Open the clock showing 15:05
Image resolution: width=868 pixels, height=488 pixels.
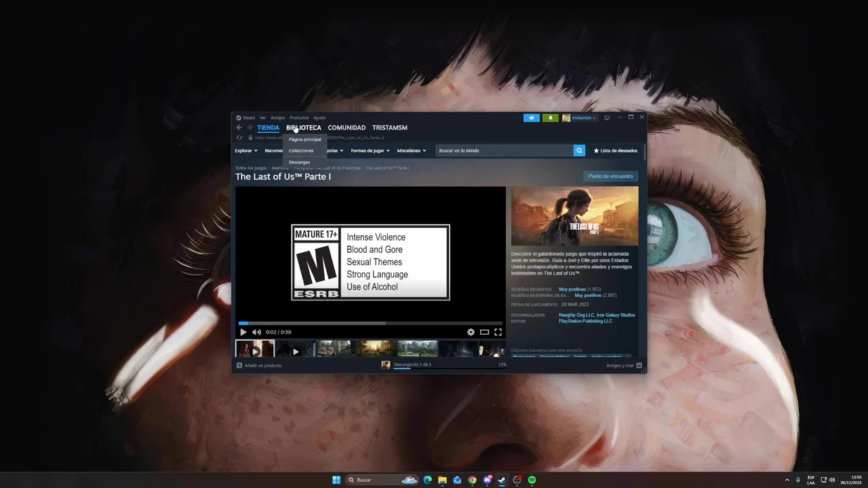pos(851,480)
